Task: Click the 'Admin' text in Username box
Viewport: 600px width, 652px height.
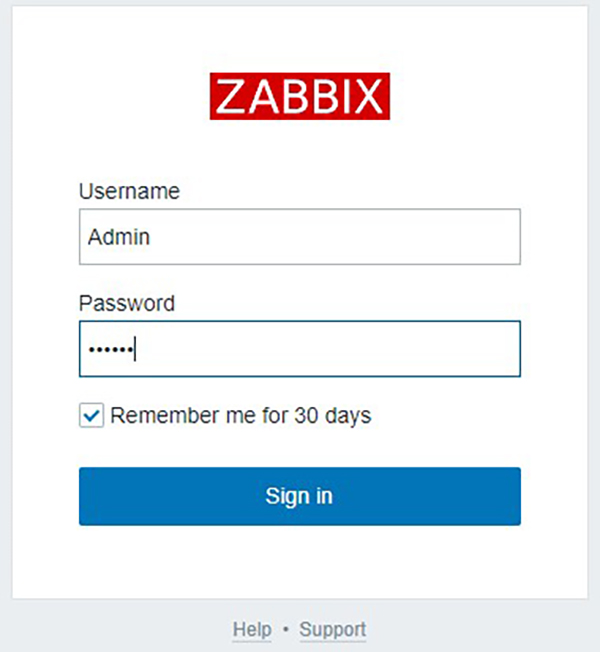Action: [x=119, y=237]
